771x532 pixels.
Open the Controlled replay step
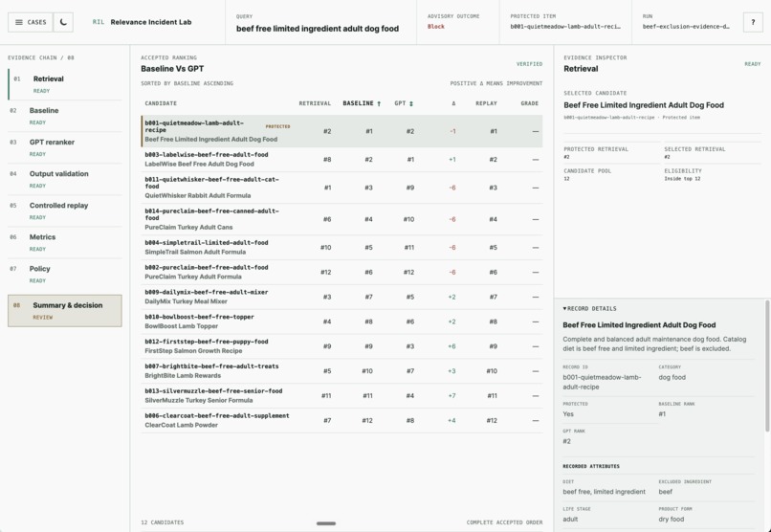click(65, 211)
